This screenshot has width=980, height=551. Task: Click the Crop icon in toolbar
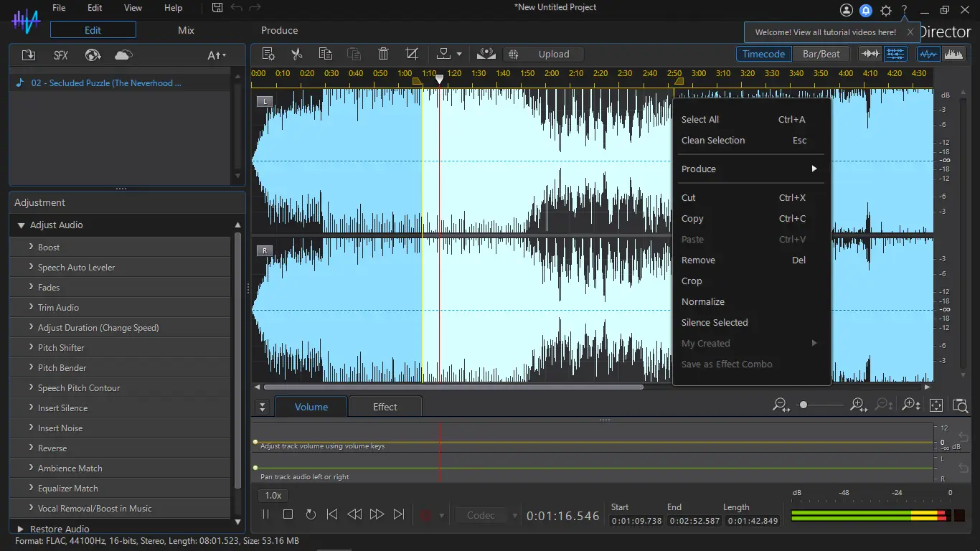412,54
